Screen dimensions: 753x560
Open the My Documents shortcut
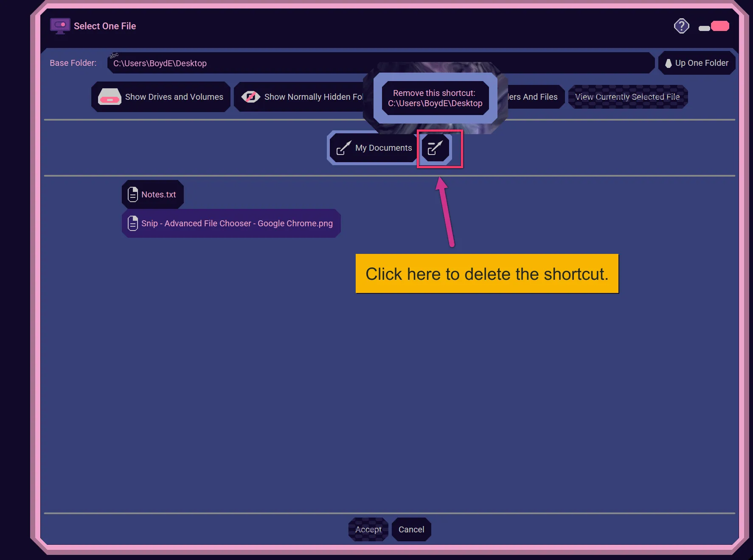[374, 148]
